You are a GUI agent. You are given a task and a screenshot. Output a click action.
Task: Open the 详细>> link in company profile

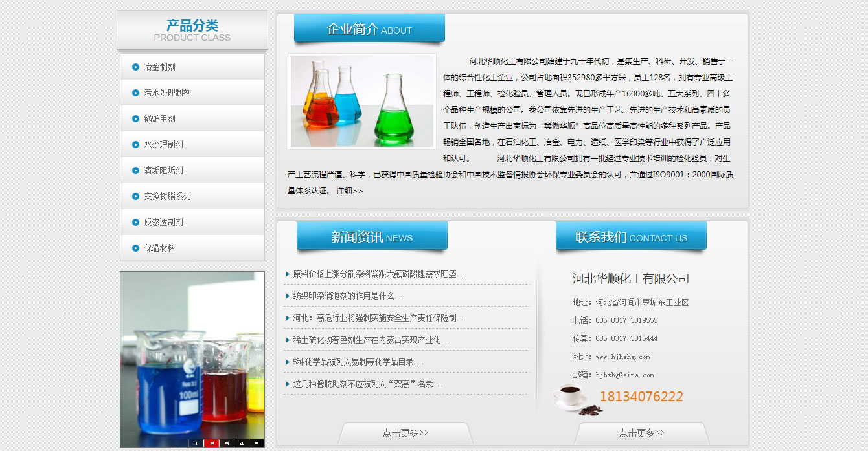[349, 191]
